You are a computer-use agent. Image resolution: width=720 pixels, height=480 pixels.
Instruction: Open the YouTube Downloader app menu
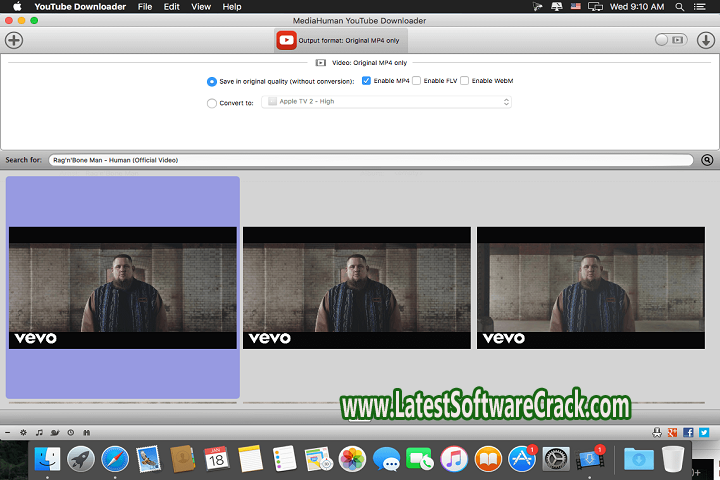tap(80, 6)
